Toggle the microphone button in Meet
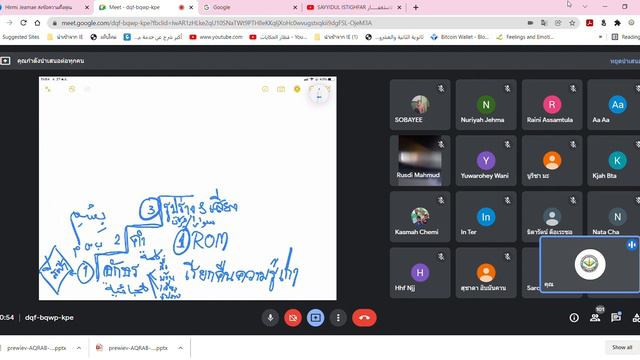 coord(270,318)
